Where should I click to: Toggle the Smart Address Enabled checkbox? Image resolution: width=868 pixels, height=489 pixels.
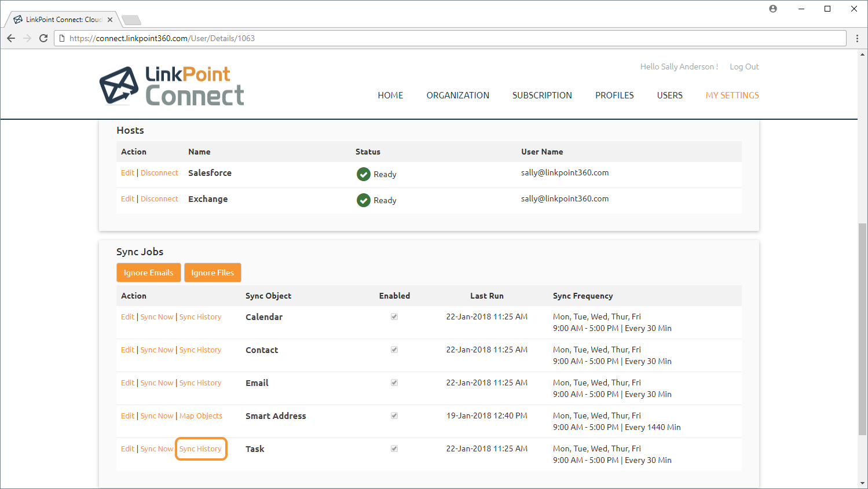[394, 416]
